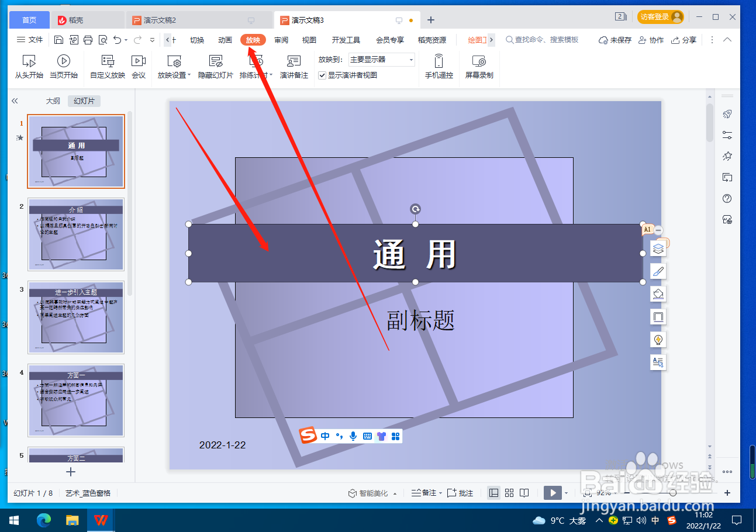
Task: Open slideshow play options dropdown arrow
Action: coord(566,493)
